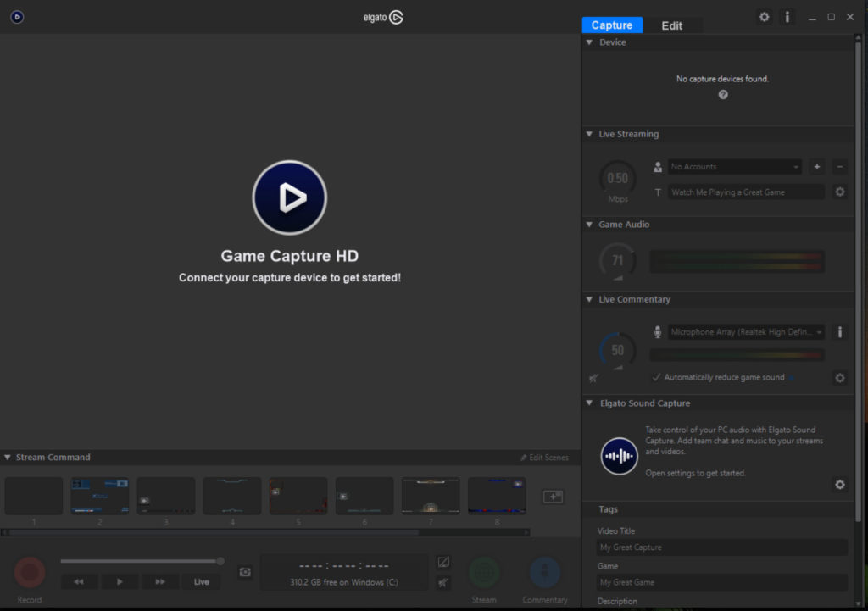The image size is (868, 611).
Task: Start streaming with the Stream button
Action: pyautogui.click(x=484, y=572)
